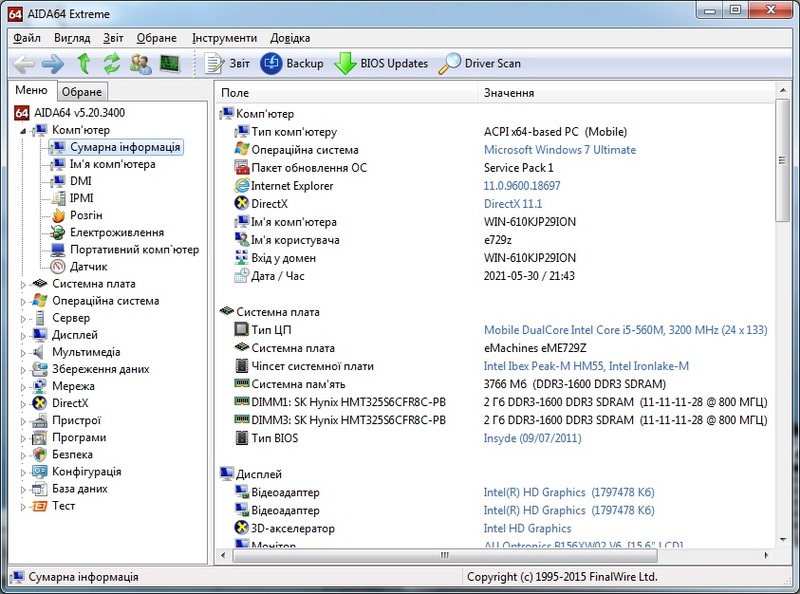Viewport: 800px width, 594px height.
Task: Click the Backup toolbar button
Action: click(292, 64)
